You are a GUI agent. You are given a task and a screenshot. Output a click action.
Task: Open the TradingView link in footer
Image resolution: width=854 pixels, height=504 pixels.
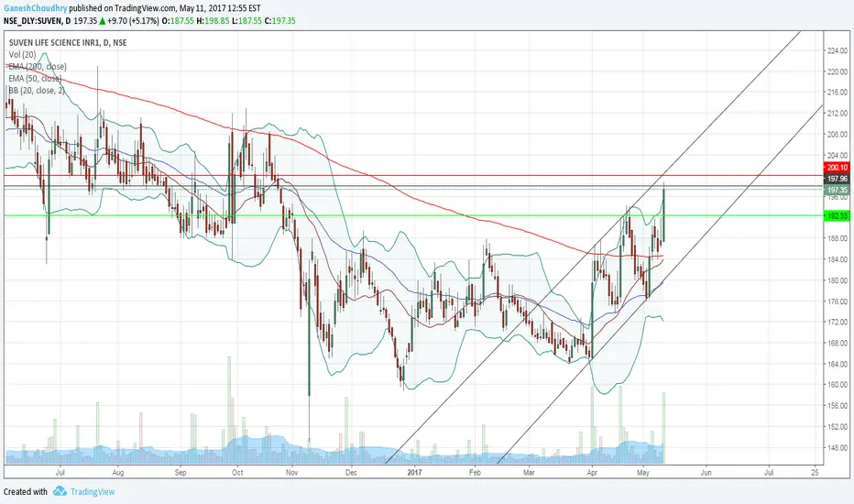coord(93,491)
